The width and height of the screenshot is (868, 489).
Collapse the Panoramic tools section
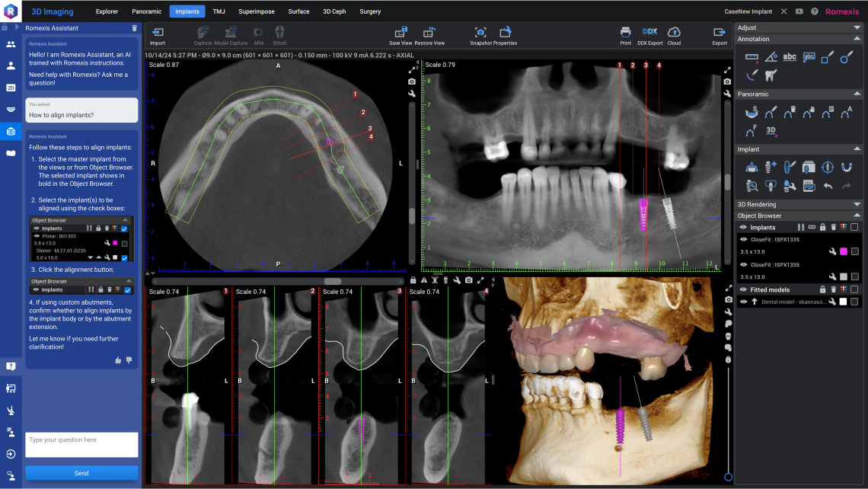[x=857, y=94]
